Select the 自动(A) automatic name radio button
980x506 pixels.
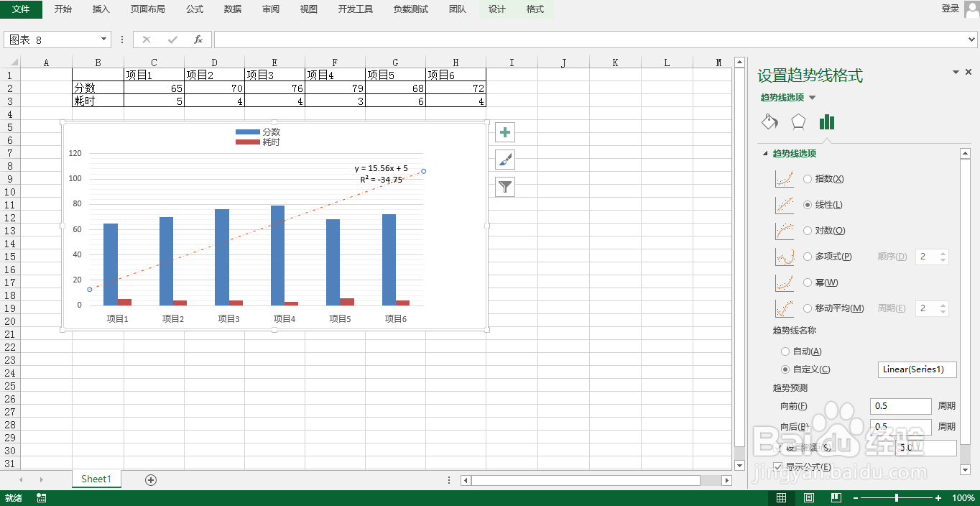785,351
